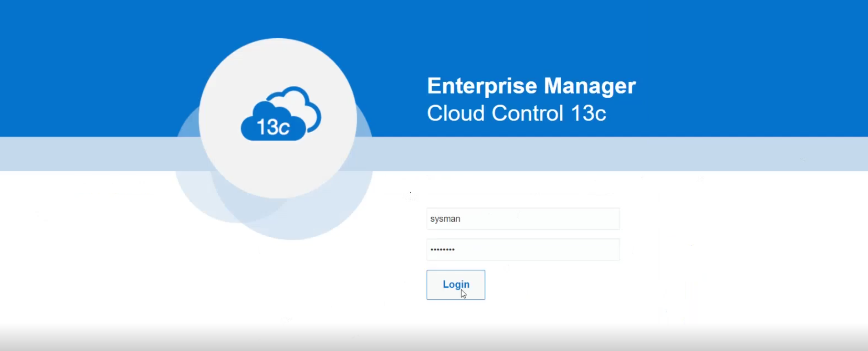Click the Cloud Control 13c subtitle
Screen dimensions: 868x351
coord(517,113)
